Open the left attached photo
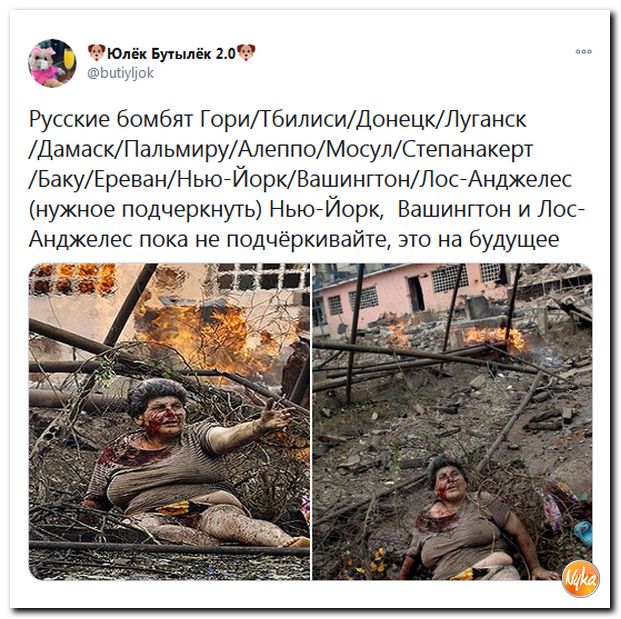 [169, 421]
